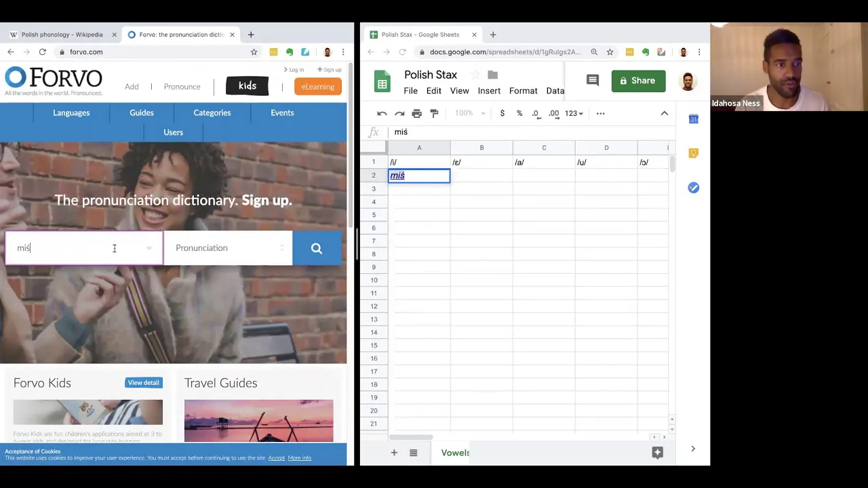Switch to Polish phonology Wikipedia tab
The height and width of the screenshot is (488, 868).
(x=62, y=35)
